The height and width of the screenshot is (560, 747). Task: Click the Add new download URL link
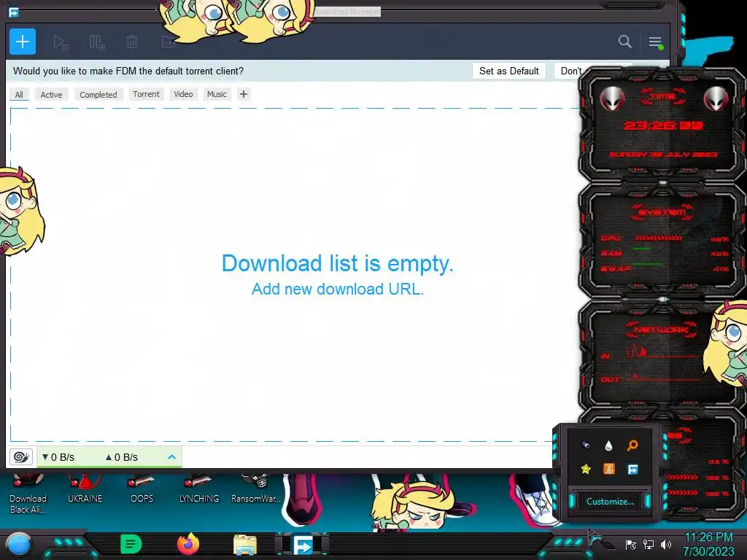338,289
